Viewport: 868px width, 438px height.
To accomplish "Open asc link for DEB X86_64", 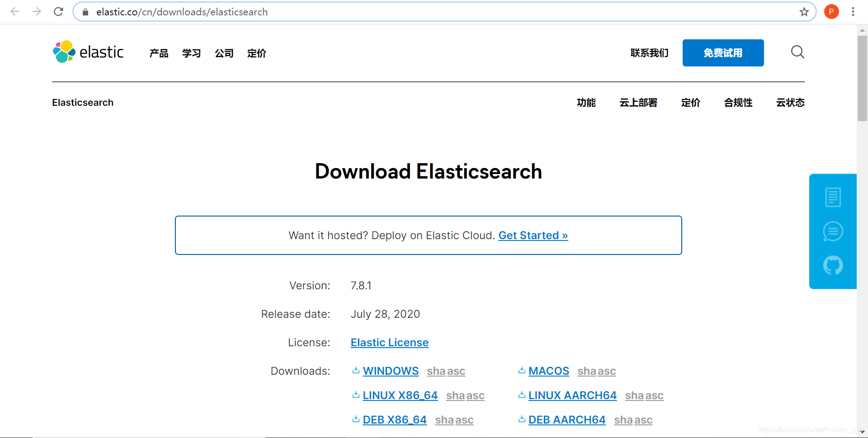I will [x=465, y=420].
